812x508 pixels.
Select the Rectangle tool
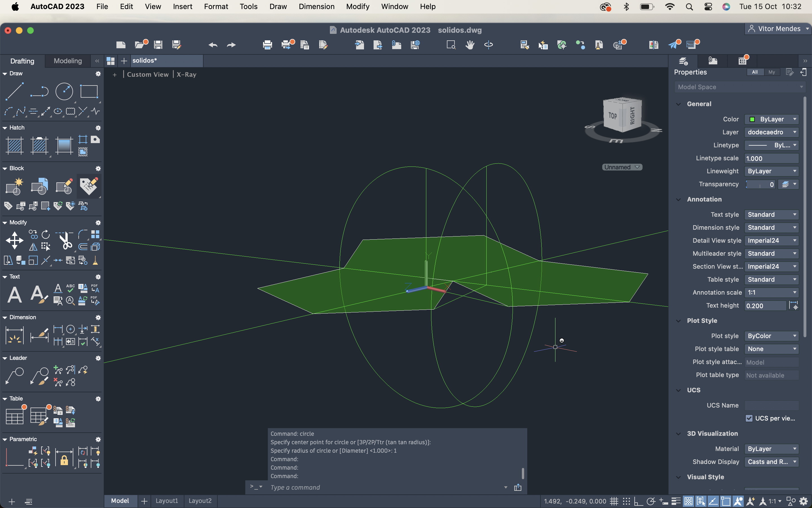[89, 91]
